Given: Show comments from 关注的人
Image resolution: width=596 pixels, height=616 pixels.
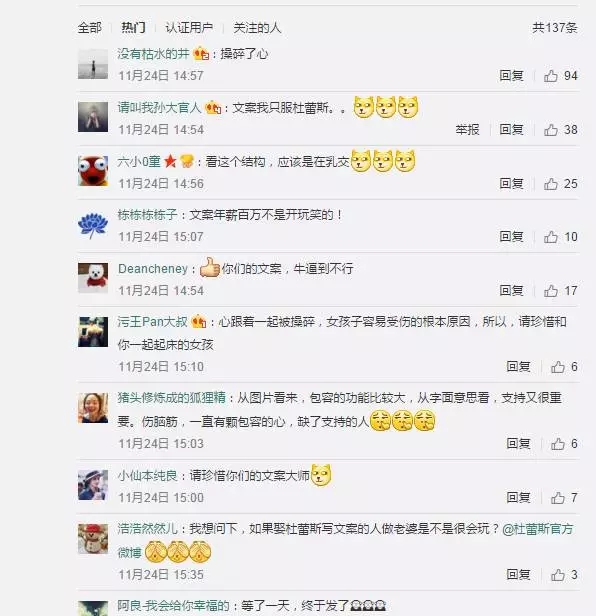Looking at the screenshot, I should (x=257, y=28).
